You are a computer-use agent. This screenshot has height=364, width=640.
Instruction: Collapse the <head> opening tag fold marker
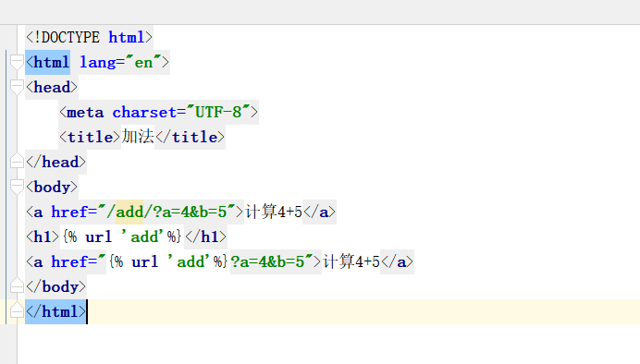[x=17, y=87]
